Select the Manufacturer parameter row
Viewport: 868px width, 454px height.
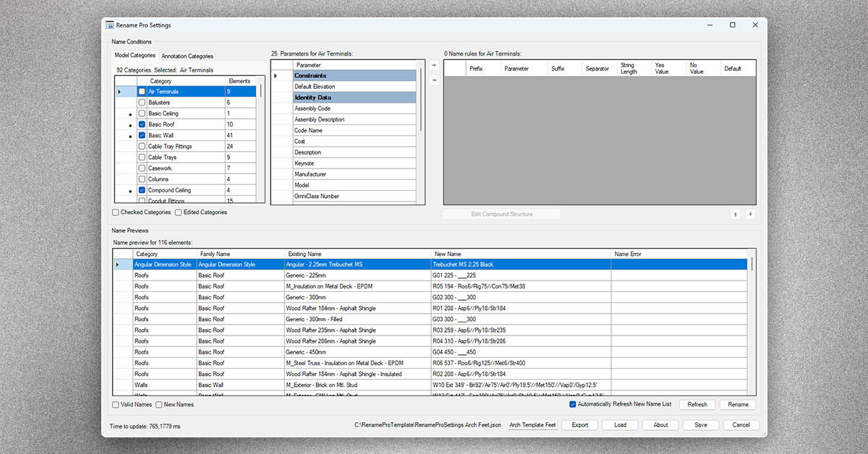coord(344,174)
